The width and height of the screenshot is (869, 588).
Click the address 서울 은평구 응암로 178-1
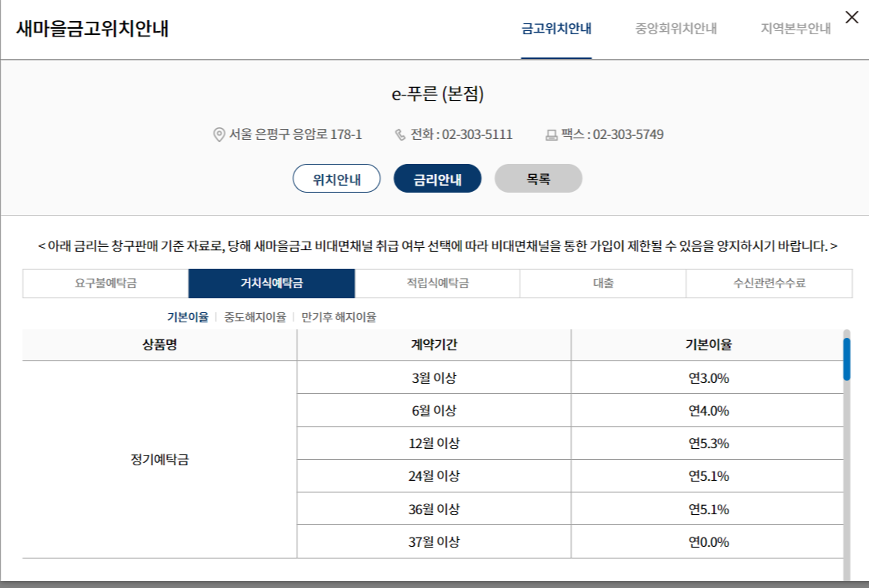[295, 134]
